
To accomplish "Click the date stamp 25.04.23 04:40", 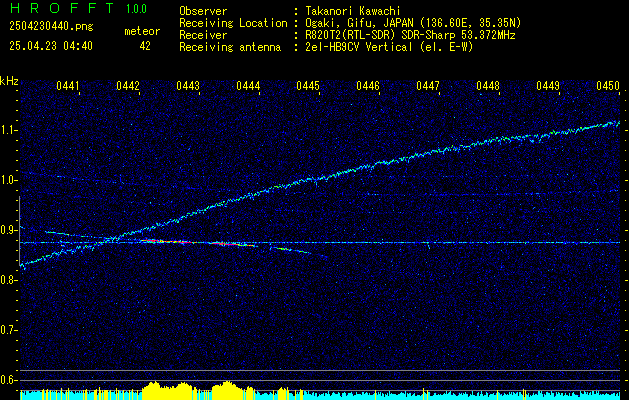I will pos(51,46).
